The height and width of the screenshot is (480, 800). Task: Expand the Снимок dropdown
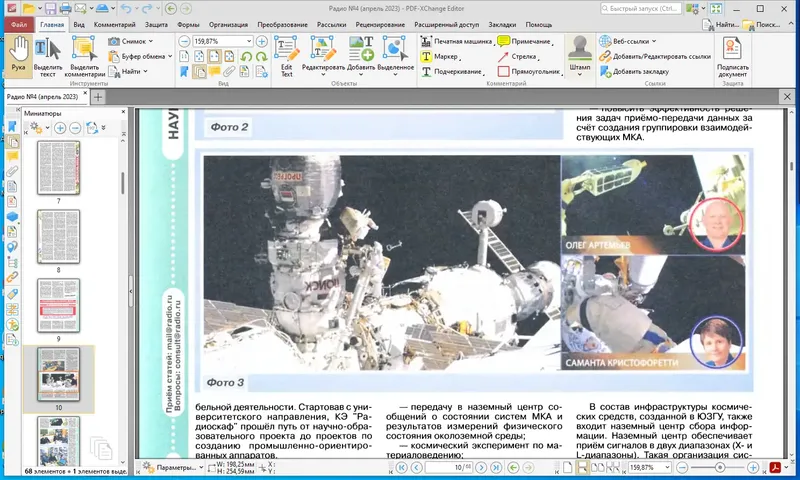(151, 41)
